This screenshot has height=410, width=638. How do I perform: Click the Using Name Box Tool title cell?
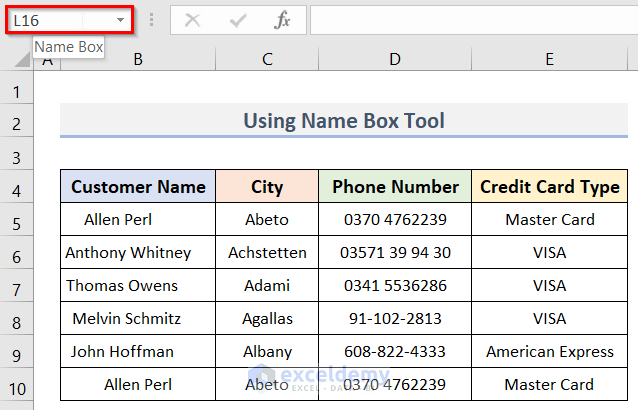344,121
